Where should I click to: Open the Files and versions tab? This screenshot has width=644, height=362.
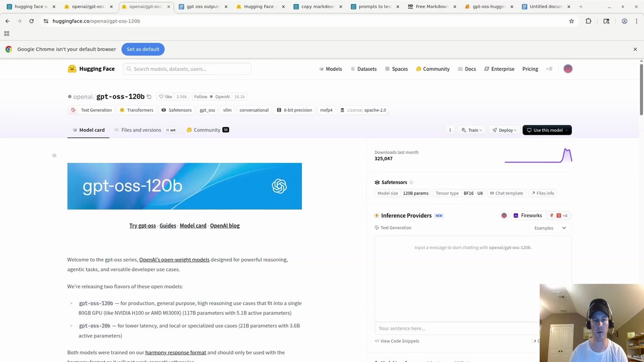coord(145,130)
